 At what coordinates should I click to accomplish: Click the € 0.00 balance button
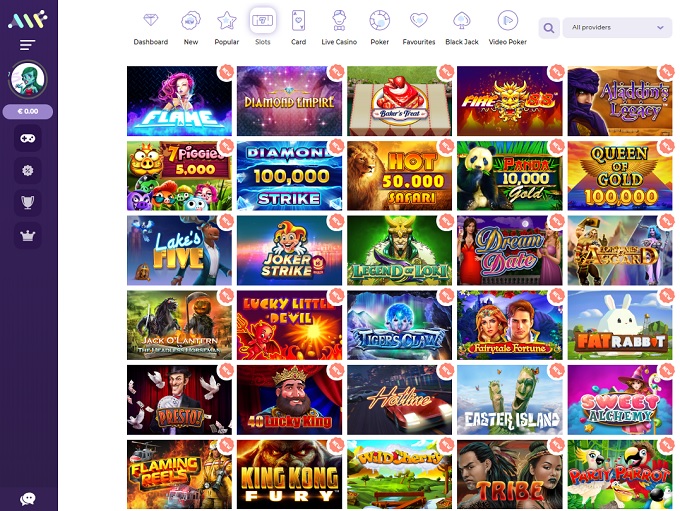point(28,111)
